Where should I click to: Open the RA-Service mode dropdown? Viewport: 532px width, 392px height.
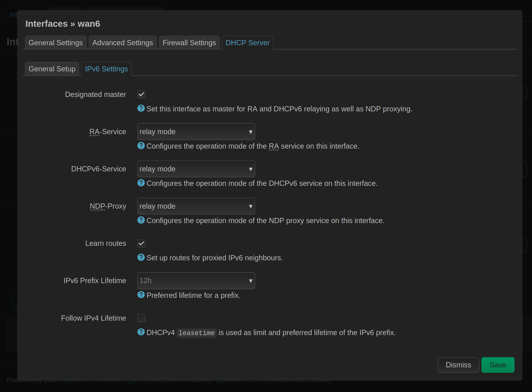196,132
